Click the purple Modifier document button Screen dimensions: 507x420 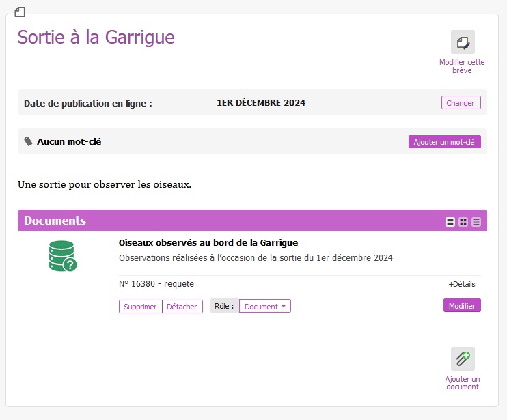(462, 306)
